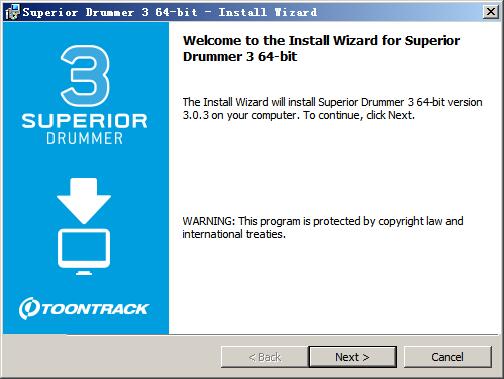
Task: Cancel the Superior Drummer installation
Action: coord(447,357)
